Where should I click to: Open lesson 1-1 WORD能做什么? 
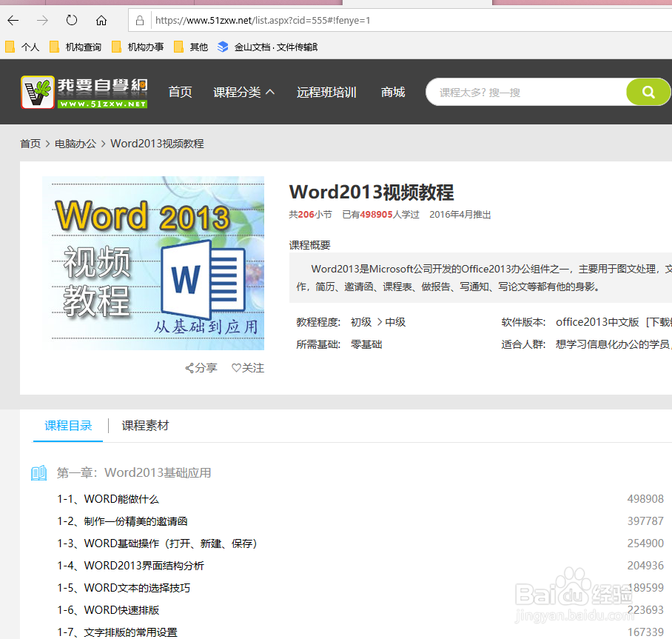[x=109, y=499]
